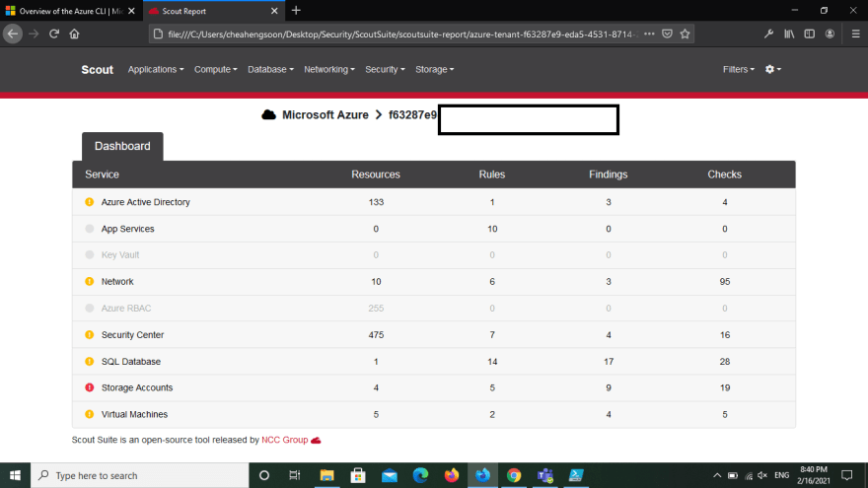Open the NCC Group link

[x=284, y=440]
